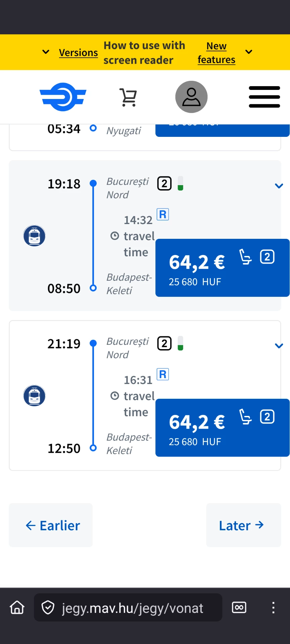Open the Versions link
This screenshot has width=290, height=644.
(78, 53)
